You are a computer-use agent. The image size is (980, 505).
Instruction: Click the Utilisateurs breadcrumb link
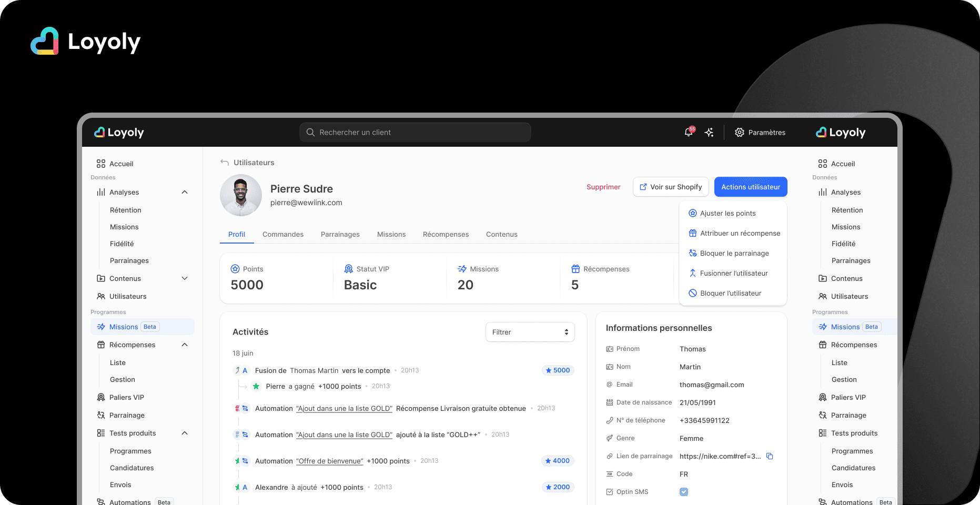tap(254, 163)
